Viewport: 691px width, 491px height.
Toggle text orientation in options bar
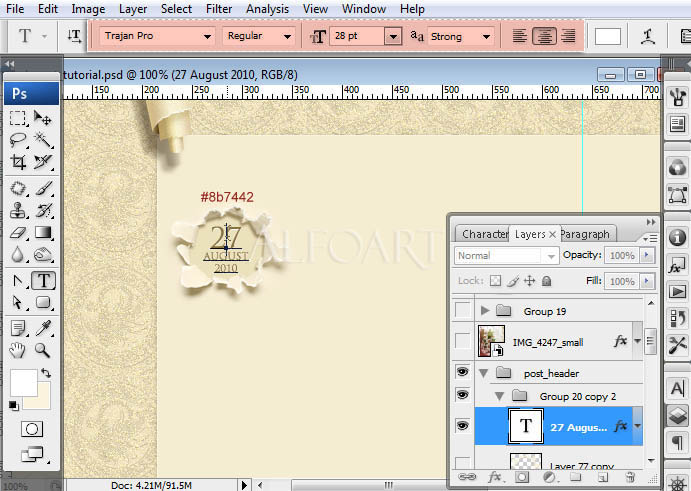[x=74, y=36]
